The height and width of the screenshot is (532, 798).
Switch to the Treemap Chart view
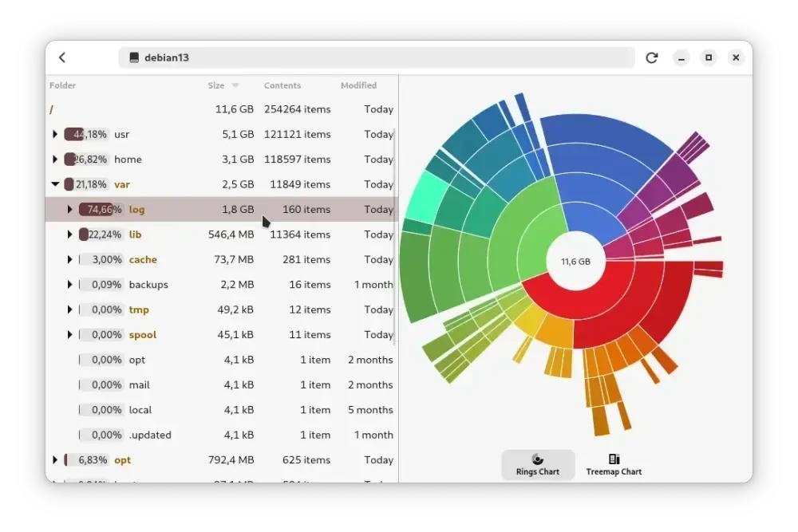pyautogui.click(x=613, y=464)
